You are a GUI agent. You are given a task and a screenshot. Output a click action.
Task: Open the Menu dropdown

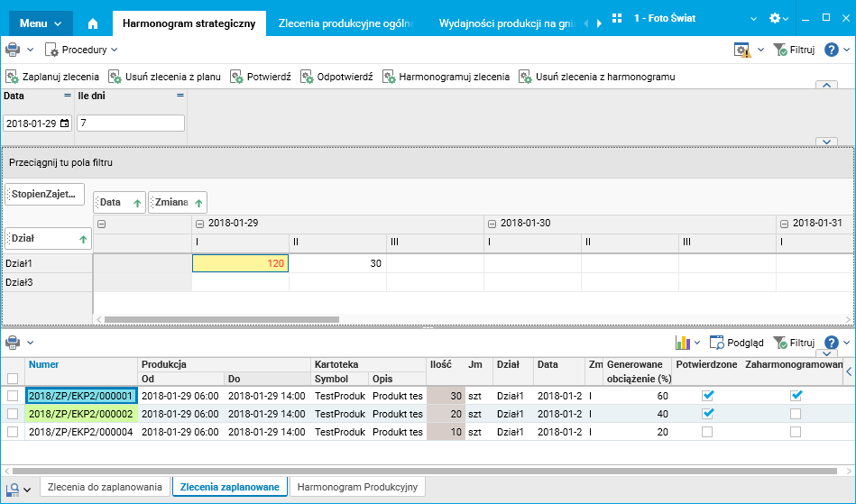click(41, 23)
